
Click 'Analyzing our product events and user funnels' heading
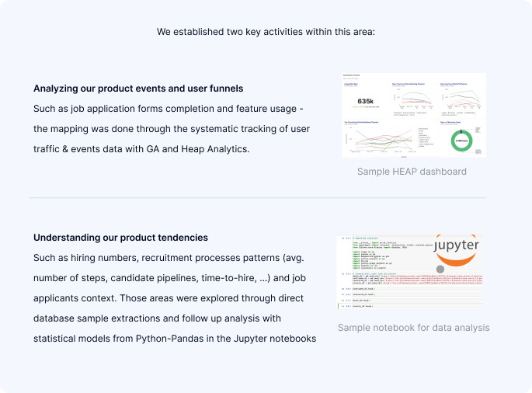click(x=138, y=89)
